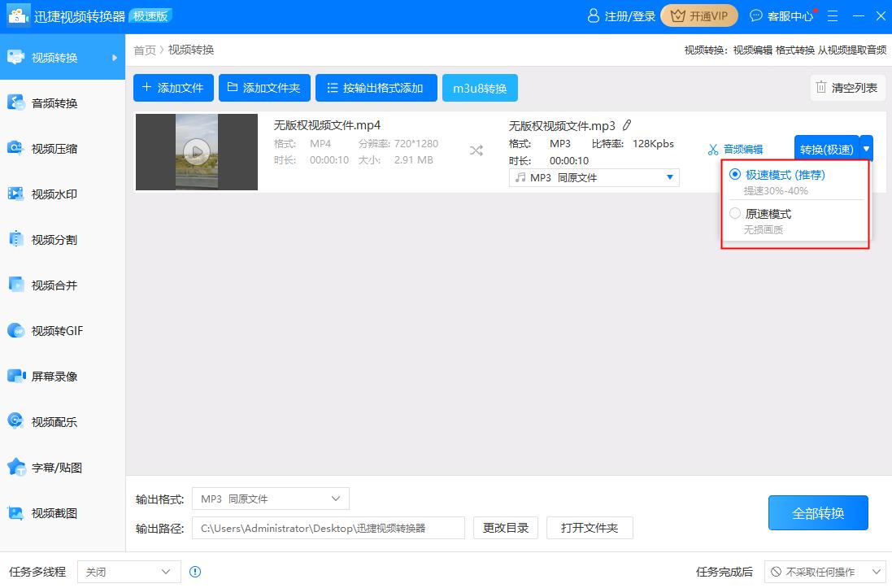Start conversion with 全部转换

[x=818, y=512]
